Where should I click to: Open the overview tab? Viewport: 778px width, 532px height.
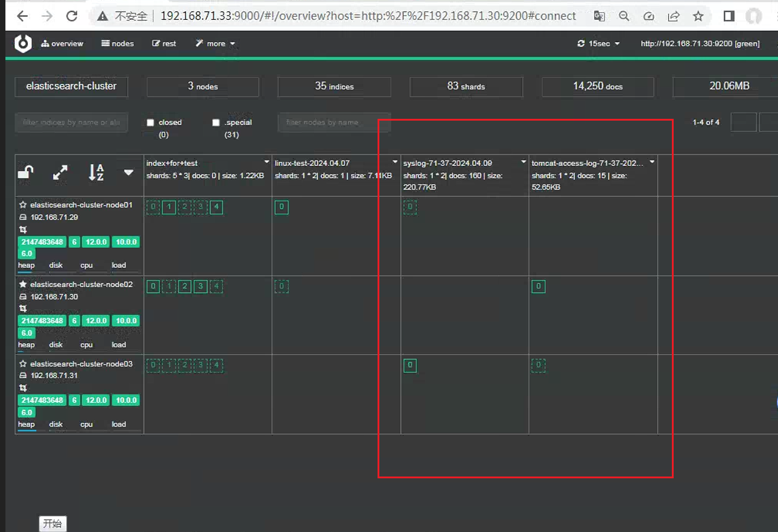[62, 43]
